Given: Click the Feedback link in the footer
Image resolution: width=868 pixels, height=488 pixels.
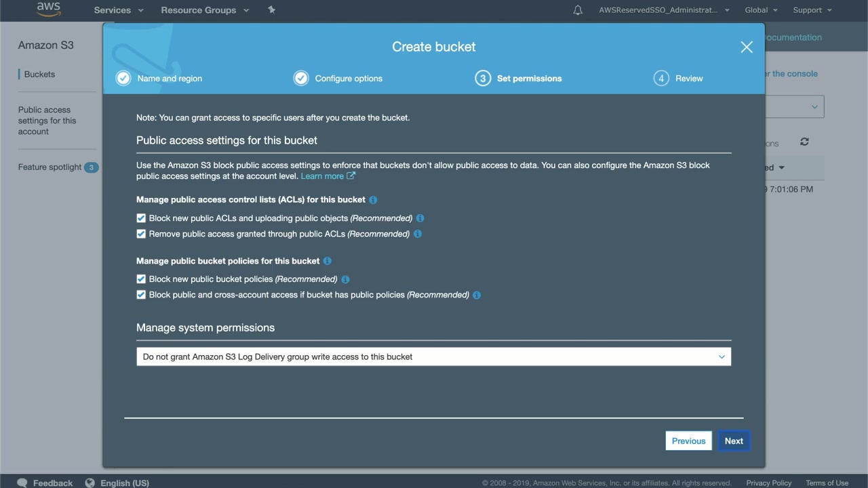Looking at the screenshot, I should (x=53, y=483).
